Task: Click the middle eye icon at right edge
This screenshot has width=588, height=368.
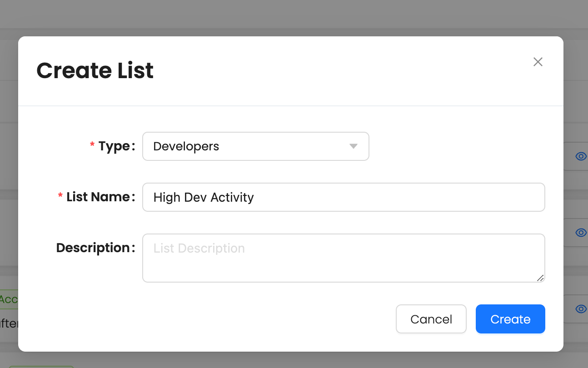Action: pyautogui.click(x=581, y=233)
